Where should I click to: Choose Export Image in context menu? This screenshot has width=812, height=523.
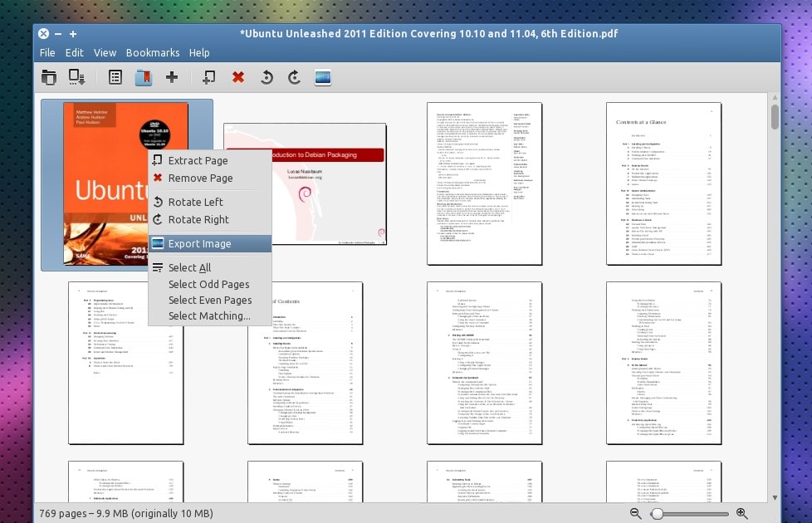(210, 243)
